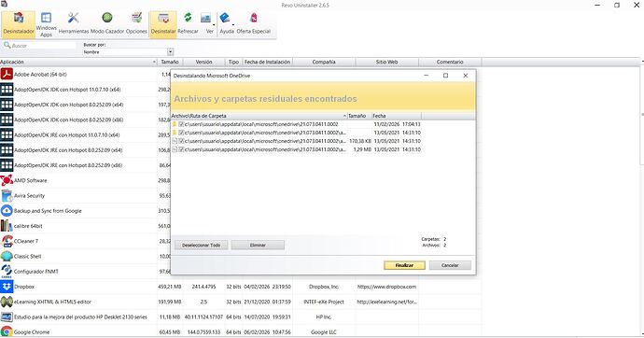Click the Dropbox, Inc. company cell
This screenshot has width=644, height=338.
(324, 287)
